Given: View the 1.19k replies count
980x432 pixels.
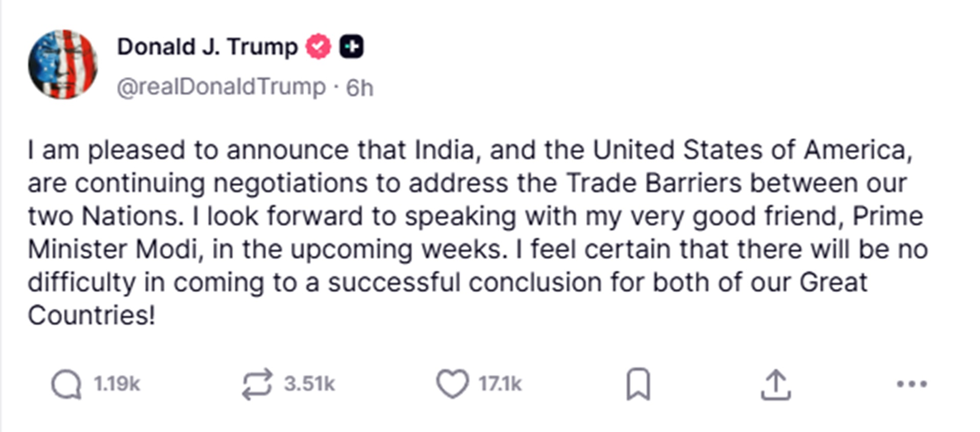Looking at the screenshot, I should tap(116, 384).
